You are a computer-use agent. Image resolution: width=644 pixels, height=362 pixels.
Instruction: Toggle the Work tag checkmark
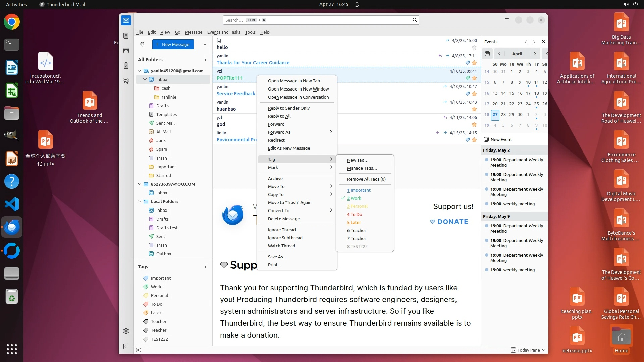pos(356,198)
